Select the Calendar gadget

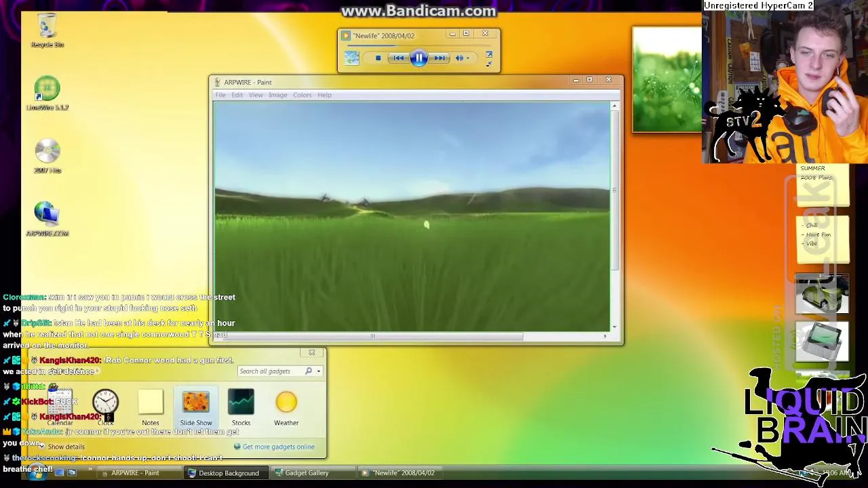click(60, 407)
